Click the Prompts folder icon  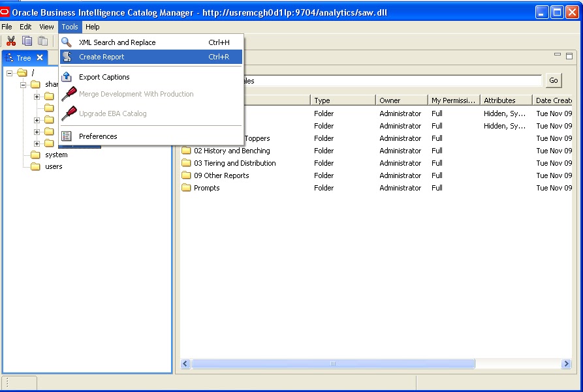(x=186, y=188)
